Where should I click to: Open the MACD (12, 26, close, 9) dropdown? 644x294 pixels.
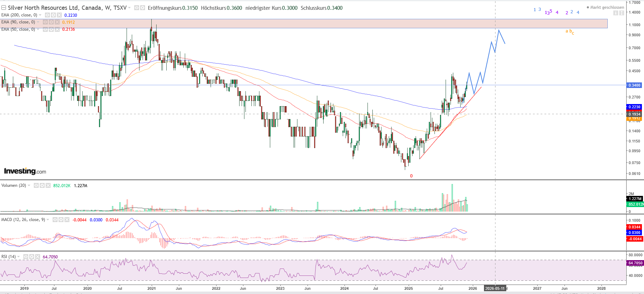click(x=48, y=220)
